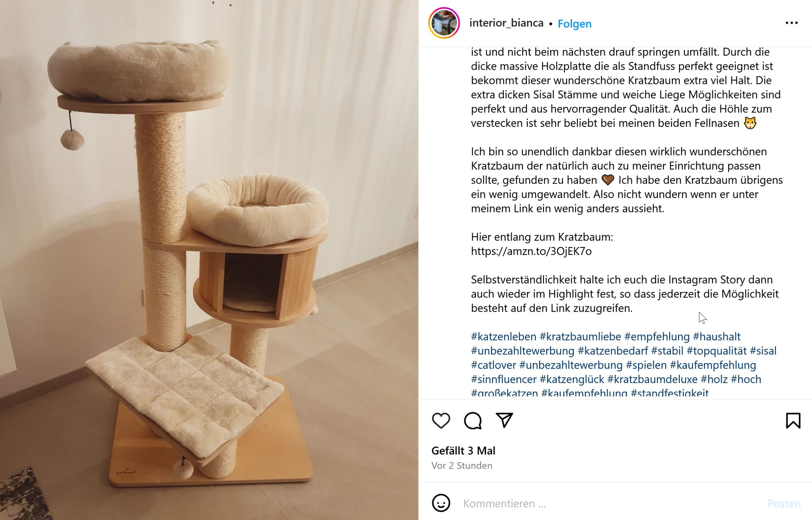Open interior_bianca username link

[506, 23]
